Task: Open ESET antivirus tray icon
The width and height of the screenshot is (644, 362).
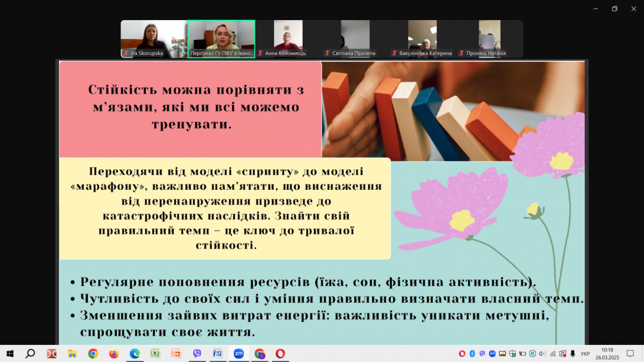Action: (533, 353)
